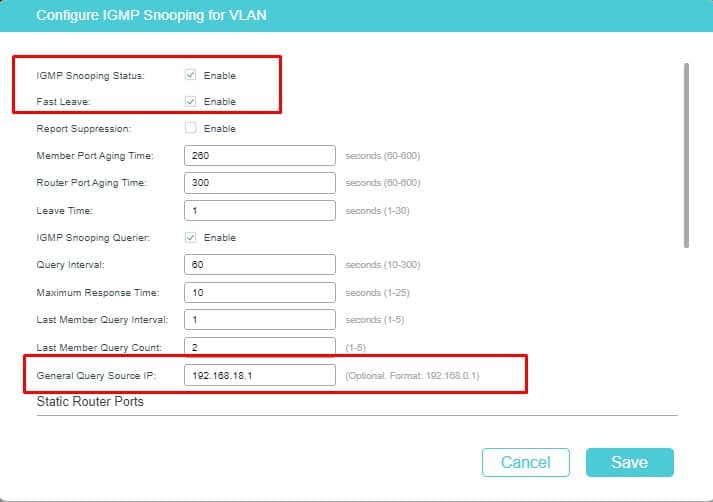The height and width of the screenshot is (502, 713).
Task: Cancel the IGMP Snooping configuration
Action: (526, 462)
